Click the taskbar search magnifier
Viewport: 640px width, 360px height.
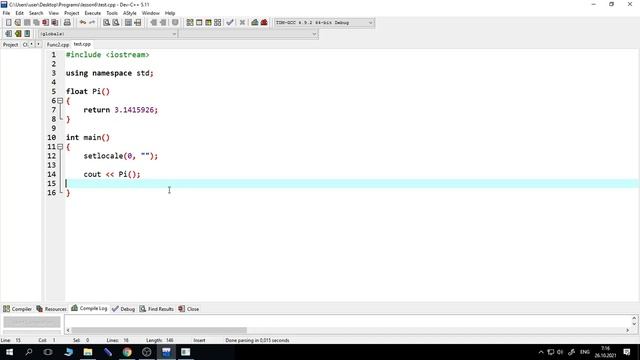point(29,352)
